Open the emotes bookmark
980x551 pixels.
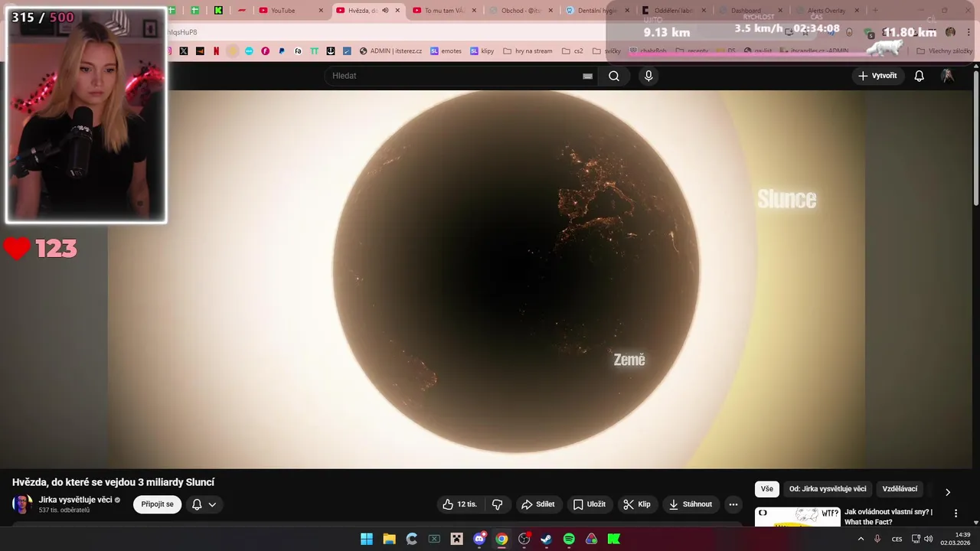pyautogui.click(x=446, y=51)
